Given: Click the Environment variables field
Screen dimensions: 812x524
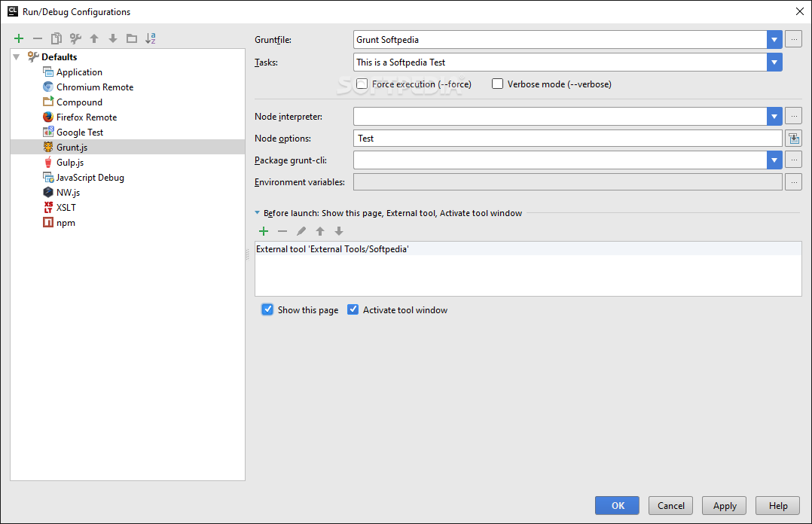Looking at the screenshot, I should [568, 181].
